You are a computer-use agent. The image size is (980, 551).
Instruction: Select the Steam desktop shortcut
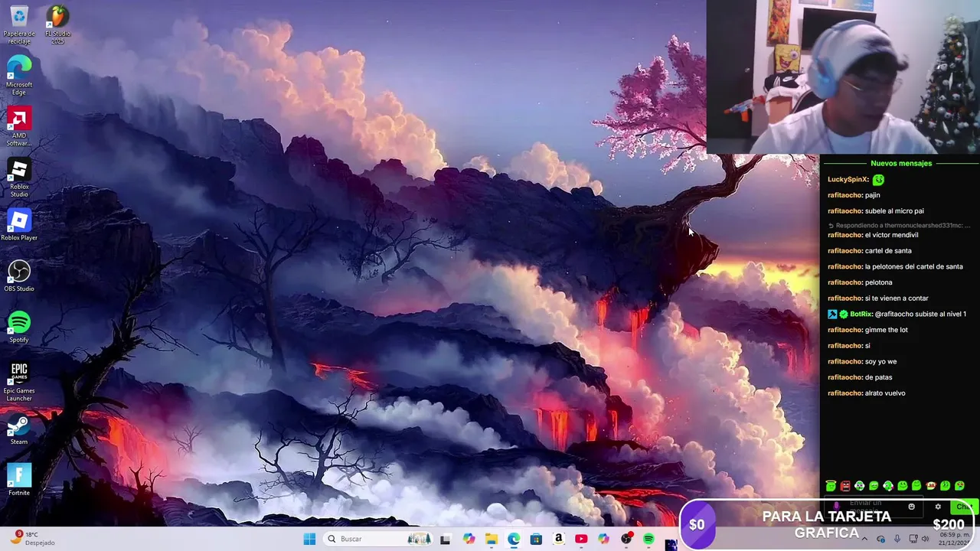(x=19, y=430)
